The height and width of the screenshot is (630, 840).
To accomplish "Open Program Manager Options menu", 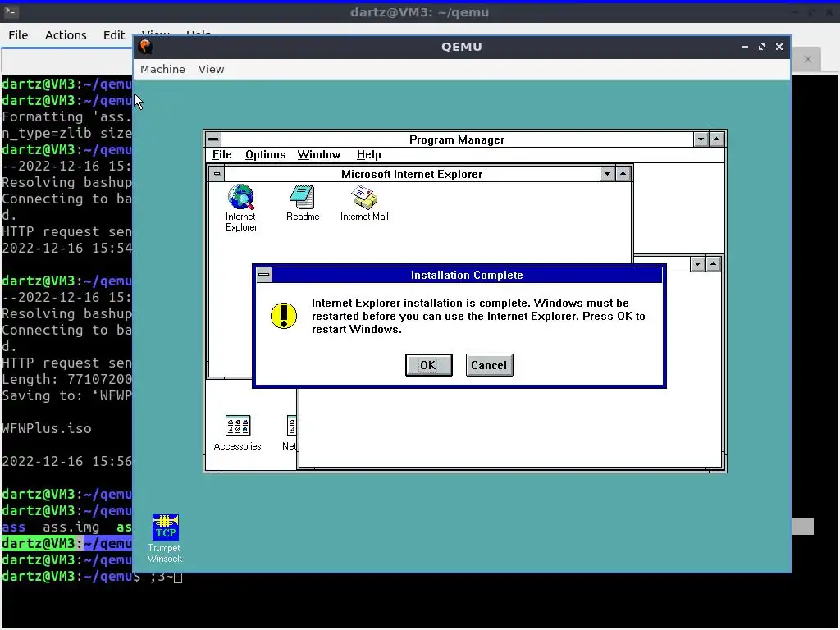I will coord(265,155).
